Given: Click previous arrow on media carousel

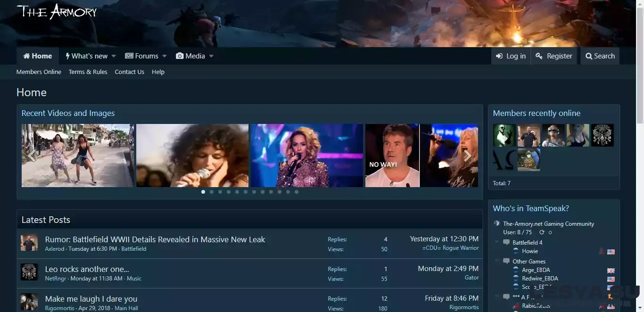Looking at the screenshot, I should (x=32, y=156).
